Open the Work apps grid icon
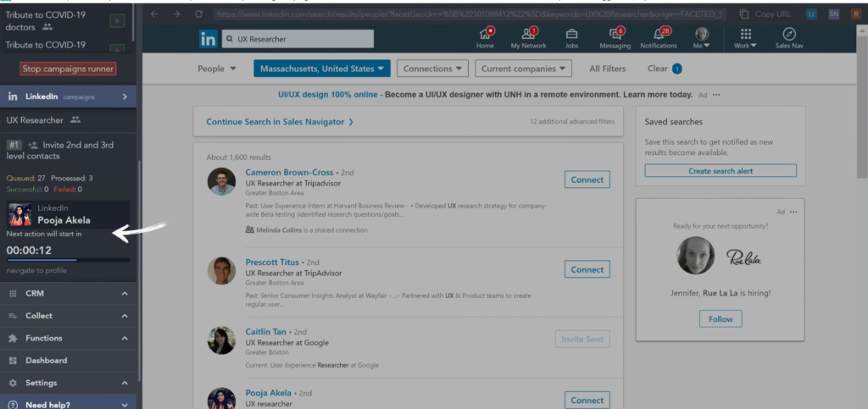 point(746,34)
